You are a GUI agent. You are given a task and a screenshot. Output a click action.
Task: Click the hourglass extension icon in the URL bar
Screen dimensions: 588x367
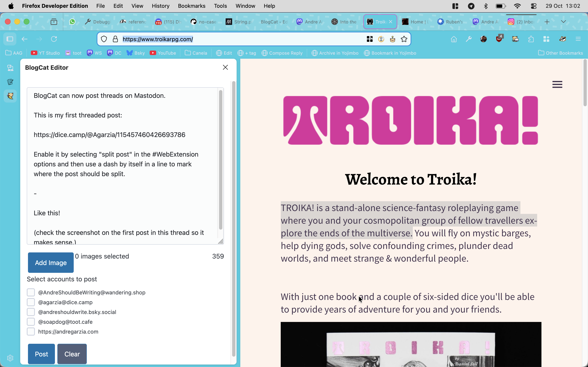coord(381,39)
